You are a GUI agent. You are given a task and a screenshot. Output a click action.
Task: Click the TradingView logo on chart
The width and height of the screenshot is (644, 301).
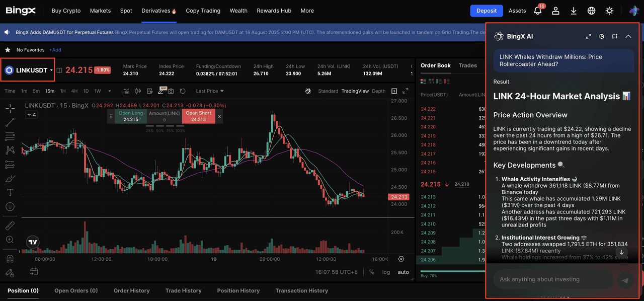(x=33, y=242)
